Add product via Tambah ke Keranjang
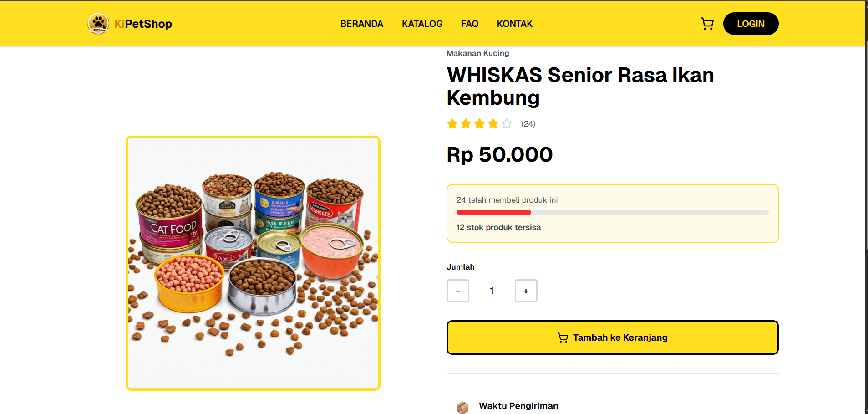868x414 pixels. coord(613,337)
